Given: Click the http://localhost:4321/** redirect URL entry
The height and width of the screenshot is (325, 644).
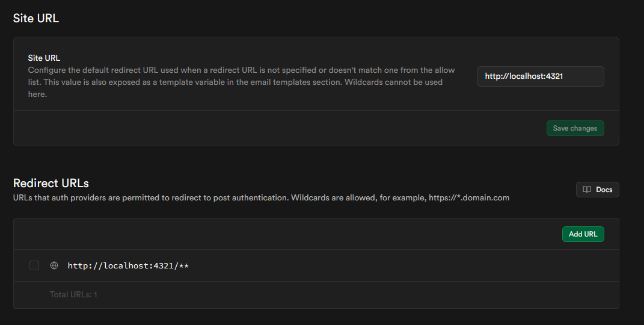Looking at the screenshot, I should (x=129, y=265).
